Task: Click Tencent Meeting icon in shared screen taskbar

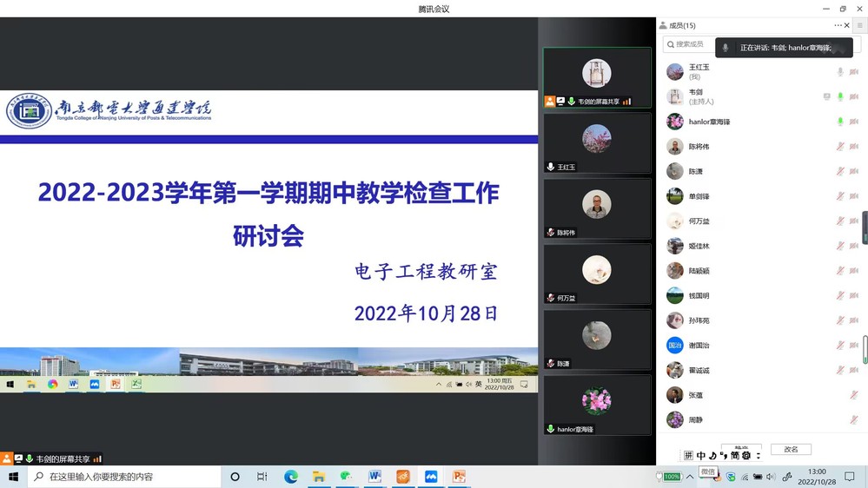Action: point(95,384)
